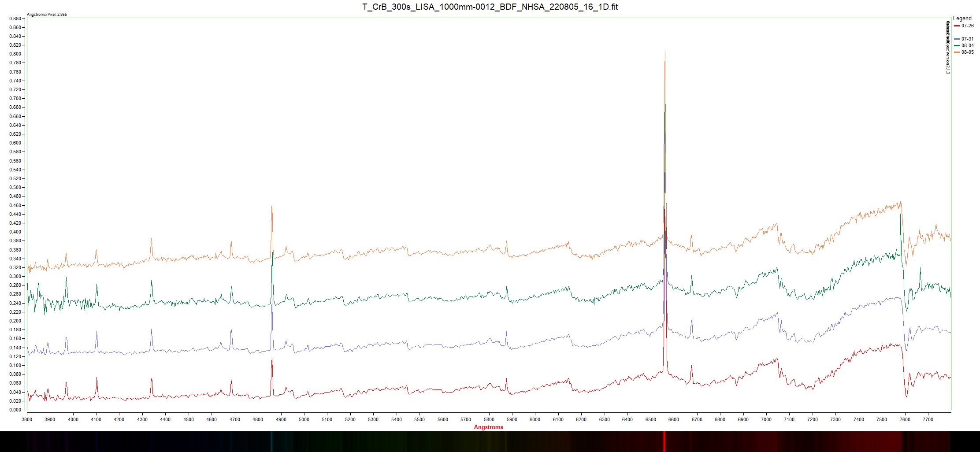Select the 07-26 legend label
The image size is (980, 452).
pos(968,26)
